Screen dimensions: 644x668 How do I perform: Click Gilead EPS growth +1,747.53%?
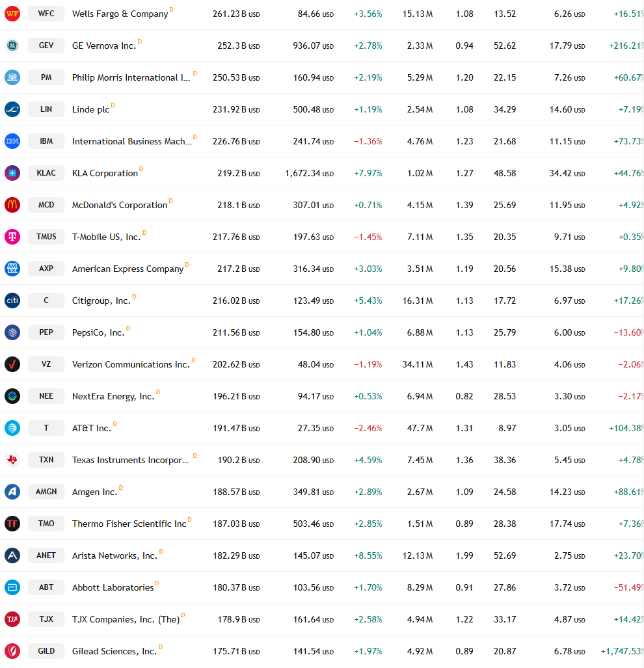click(622, 651)
